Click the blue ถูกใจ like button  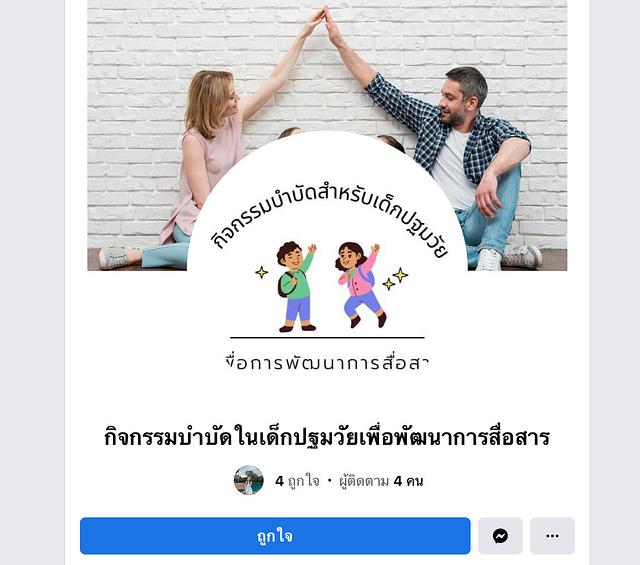[275, 536]
